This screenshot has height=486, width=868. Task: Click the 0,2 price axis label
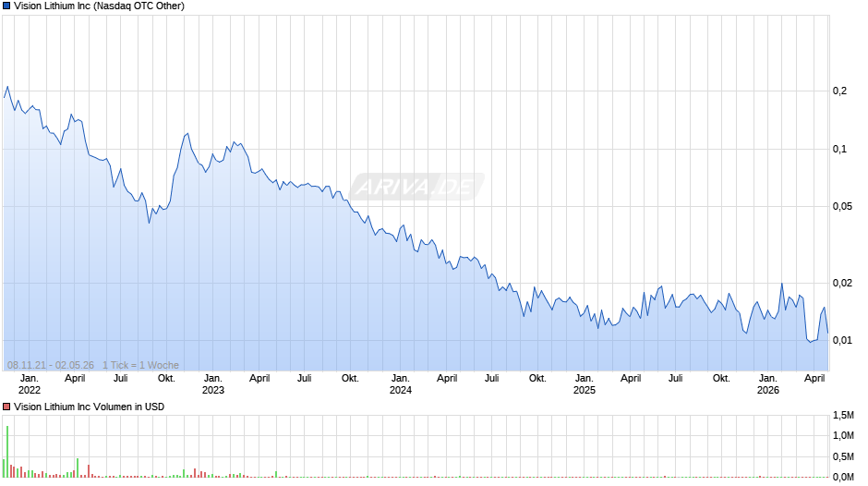(x=839, y=91)
